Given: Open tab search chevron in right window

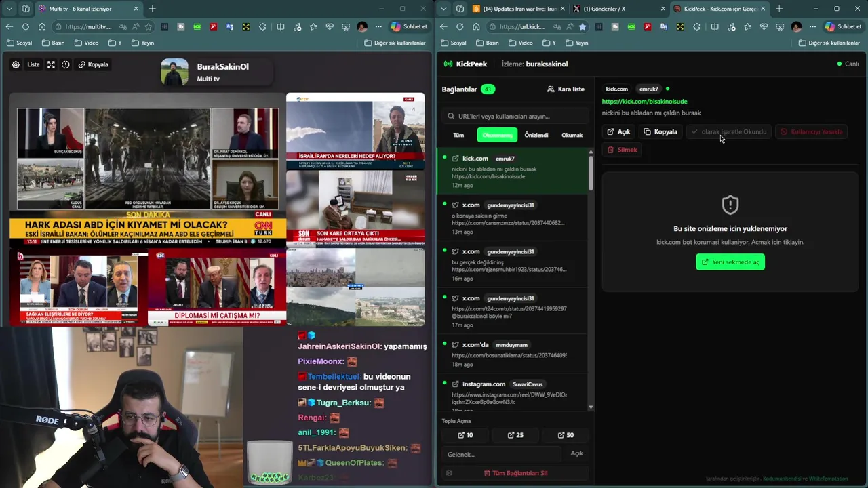Looking at the screenshot, I should (x=443, y=9).
